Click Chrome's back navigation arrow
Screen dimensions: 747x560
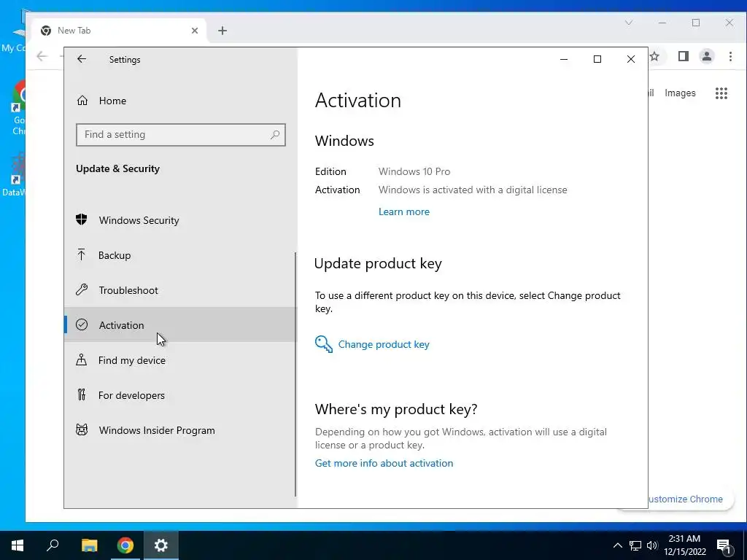coord(42,56)
